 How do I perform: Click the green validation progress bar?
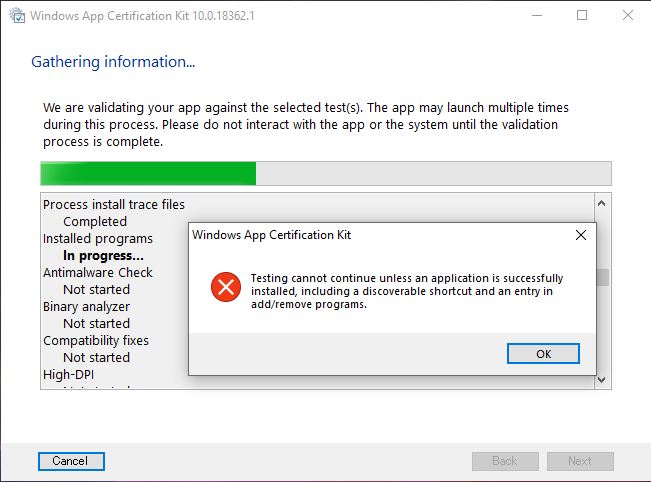click(326, 174)
